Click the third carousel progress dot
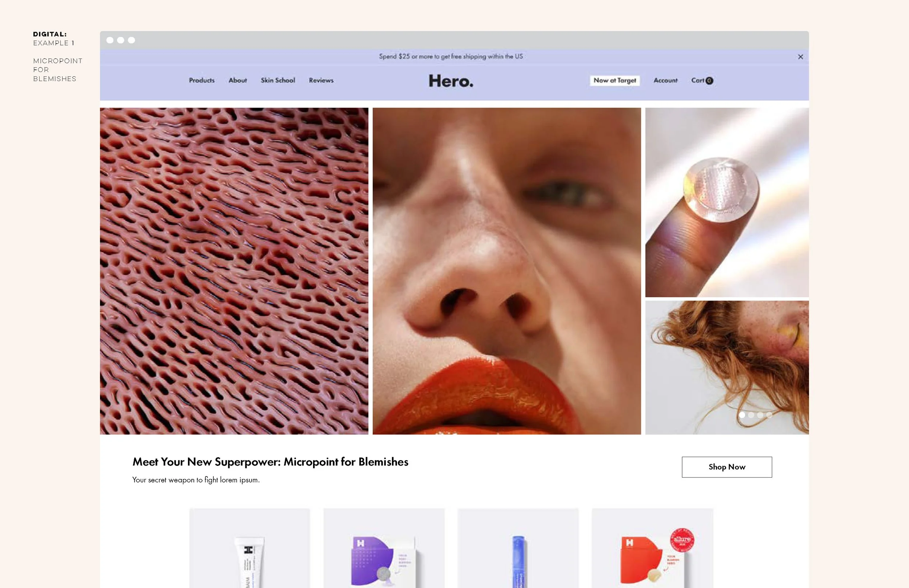Viewport: 909px width, 588px height. (x=760, y=415)
